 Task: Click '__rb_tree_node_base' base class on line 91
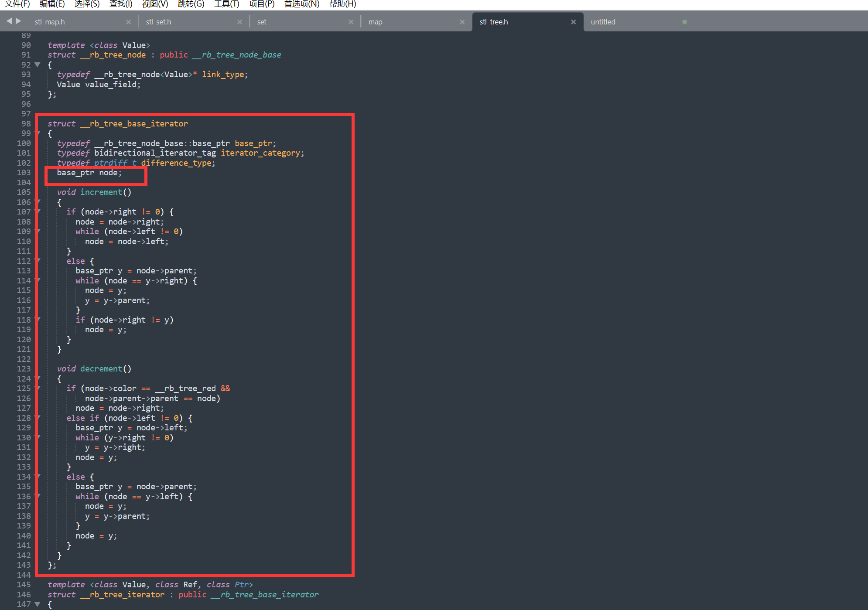(237, 55)
